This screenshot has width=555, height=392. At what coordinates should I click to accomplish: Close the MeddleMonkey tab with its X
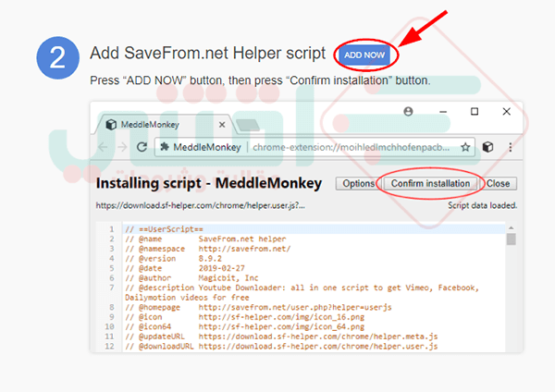222,125
